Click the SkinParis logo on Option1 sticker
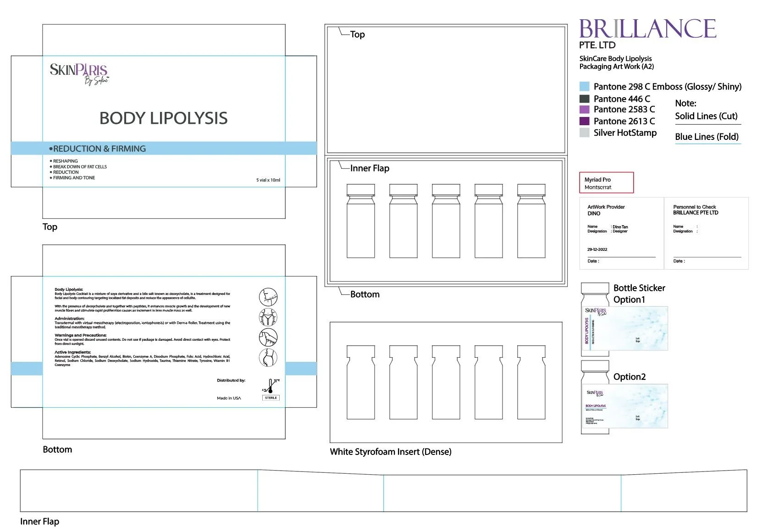The height and width of the screenshot is (532, 757). tap(596, 311)
